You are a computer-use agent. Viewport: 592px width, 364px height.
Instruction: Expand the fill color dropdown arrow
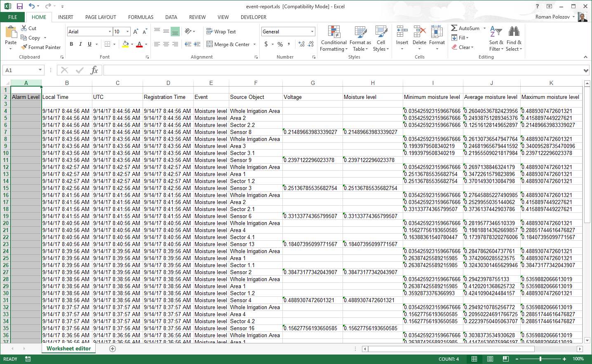[132, 44]
